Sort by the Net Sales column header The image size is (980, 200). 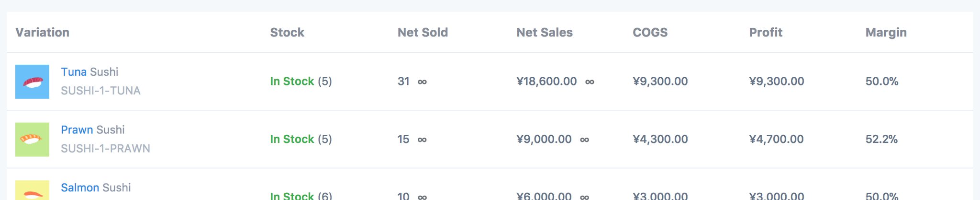pyautogui.click(x=545, y=32)
